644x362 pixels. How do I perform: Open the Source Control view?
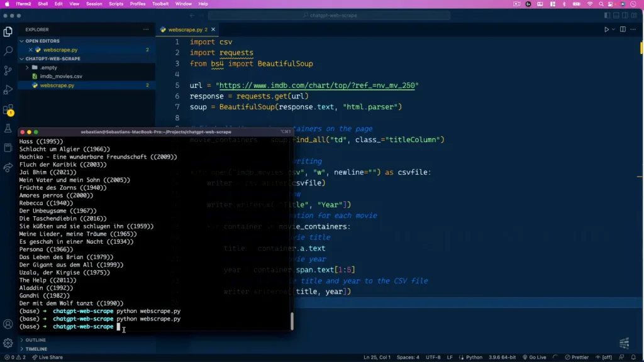8,70
